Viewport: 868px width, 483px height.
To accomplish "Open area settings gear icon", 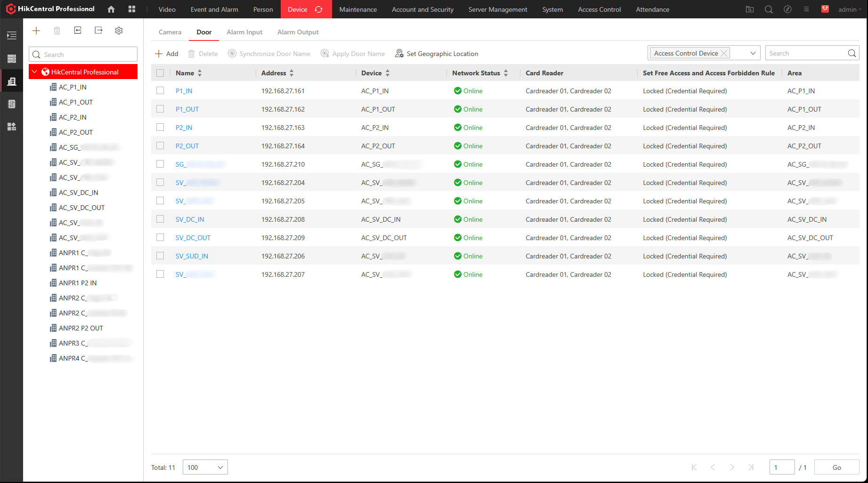I will pos(119,31).
